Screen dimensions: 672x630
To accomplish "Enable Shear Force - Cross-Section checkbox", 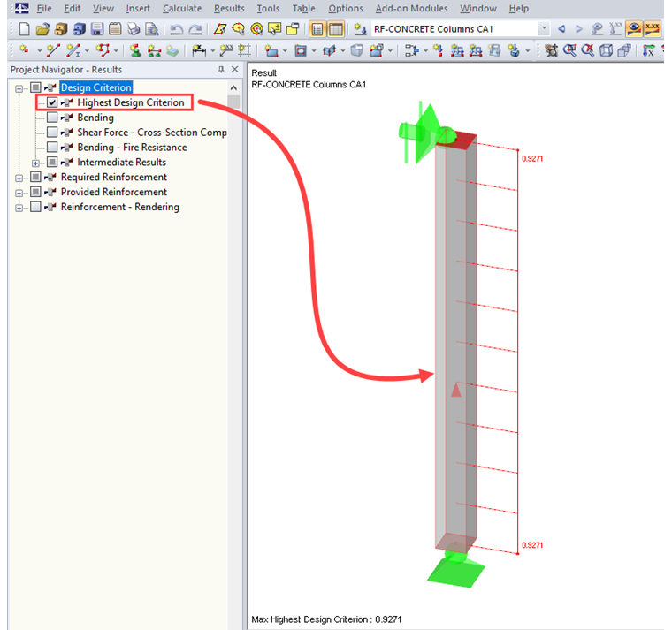I will click(52, 132).
